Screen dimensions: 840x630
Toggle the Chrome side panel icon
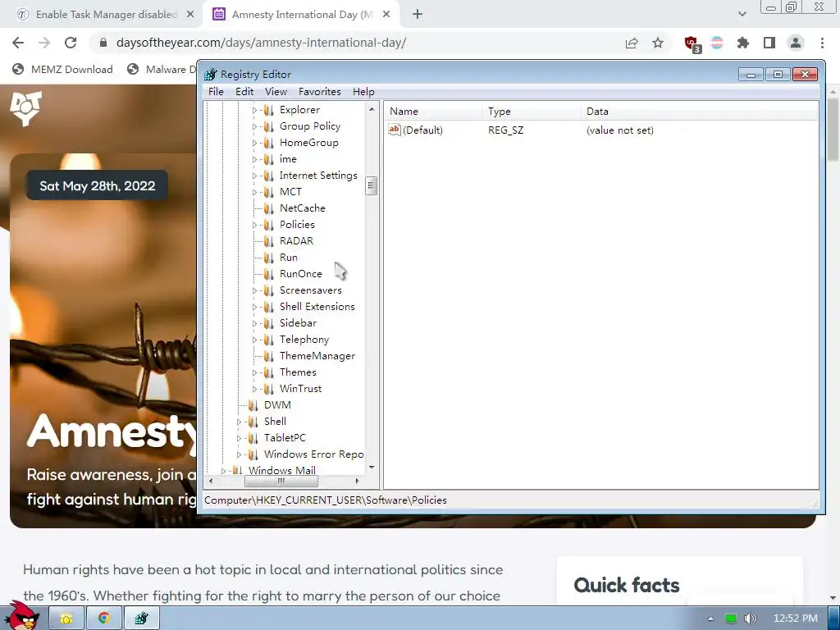769,43
